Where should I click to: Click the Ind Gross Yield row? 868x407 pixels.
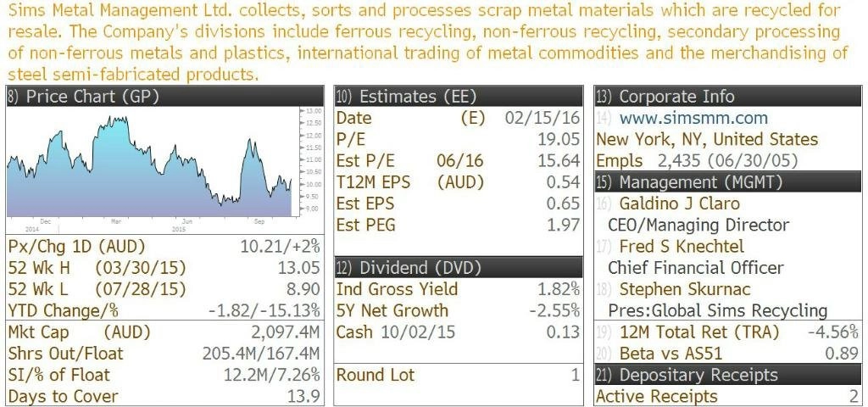click(459, 289)
